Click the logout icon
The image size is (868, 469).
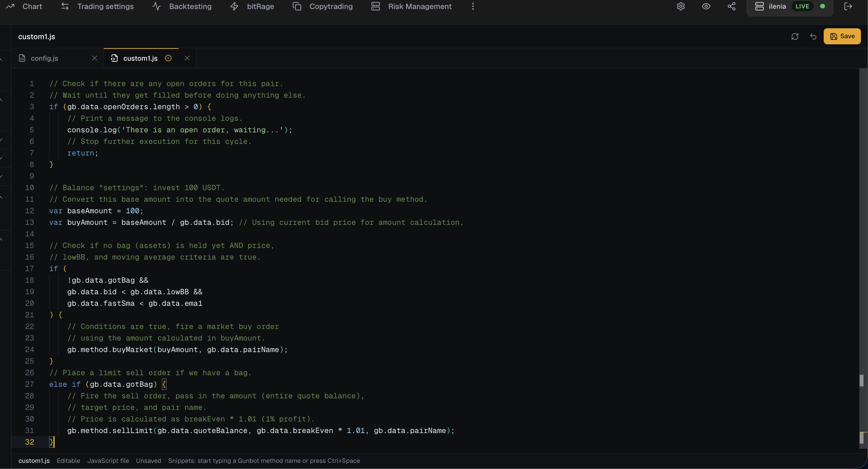(848, 6)
